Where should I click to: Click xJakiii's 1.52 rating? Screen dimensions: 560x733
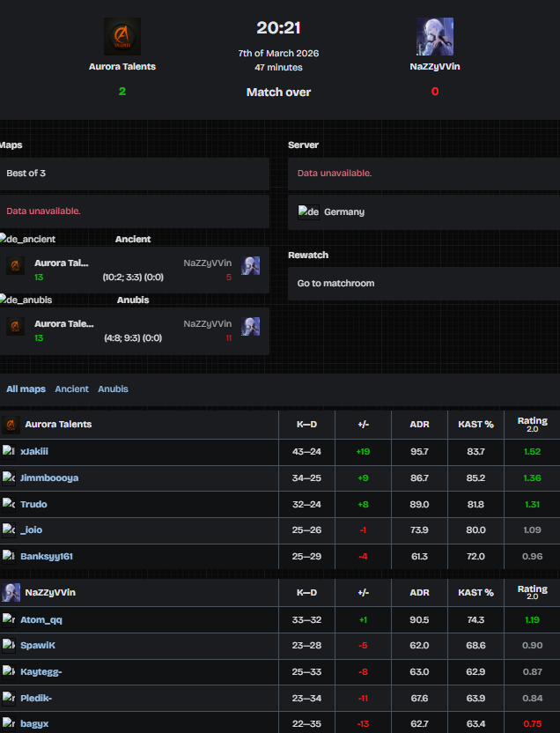[532, 452]
